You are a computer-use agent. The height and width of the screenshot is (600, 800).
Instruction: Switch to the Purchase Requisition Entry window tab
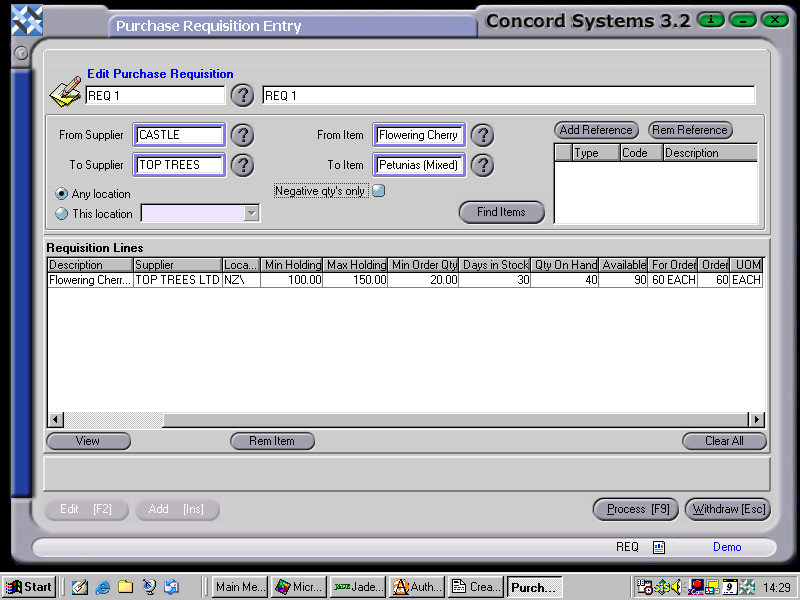[290, 26]
